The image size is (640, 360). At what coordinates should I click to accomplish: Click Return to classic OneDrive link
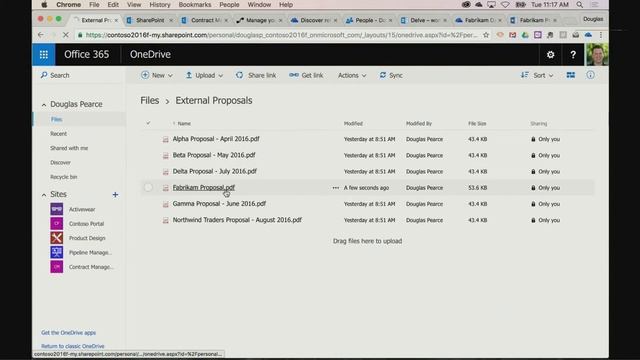click(73, 346)
